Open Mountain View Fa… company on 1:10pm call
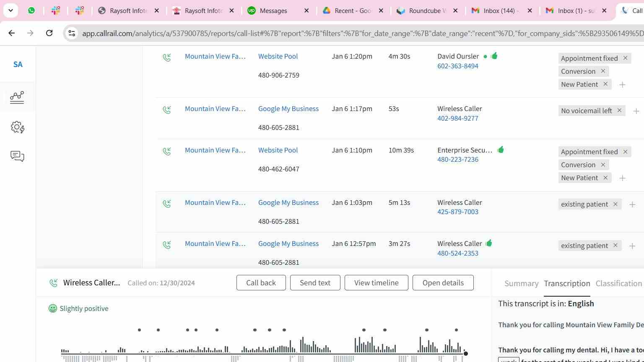644x362 pixels. 215,150
